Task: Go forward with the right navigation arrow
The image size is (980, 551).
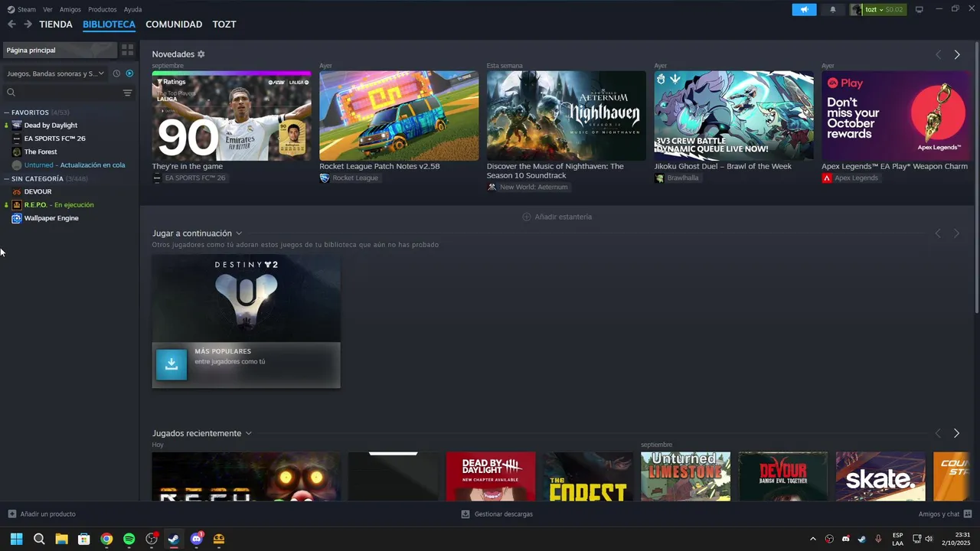Action: (x=28, y=24)
